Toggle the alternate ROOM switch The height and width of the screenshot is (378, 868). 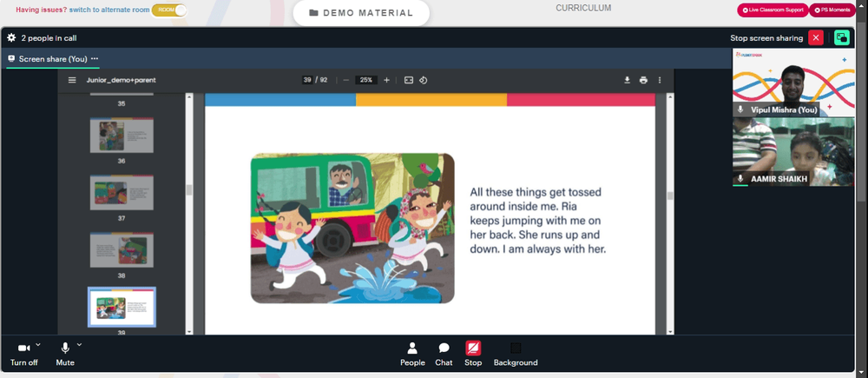[169, 10]
